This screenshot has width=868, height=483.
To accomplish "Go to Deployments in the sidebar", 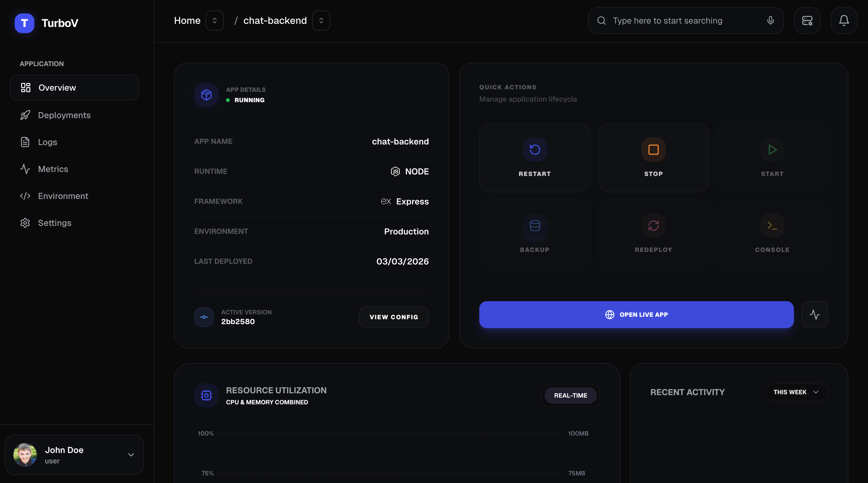I will (x=74, y=115).
